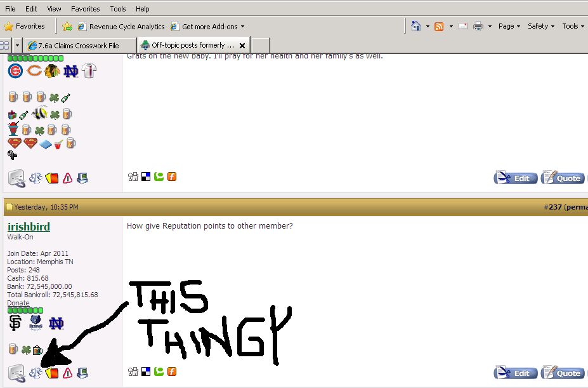588x388 pixels.
Task: Open the RSS feed icon
Action: [x=439, y=26]
